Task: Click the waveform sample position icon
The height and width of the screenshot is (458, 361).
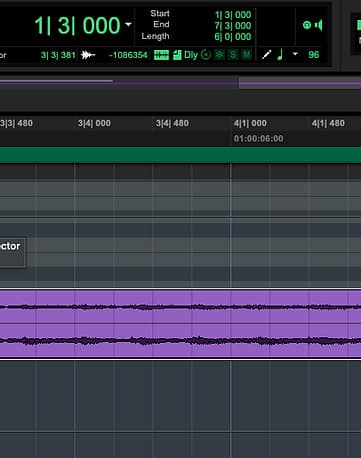Action: (x=88, y=55)
